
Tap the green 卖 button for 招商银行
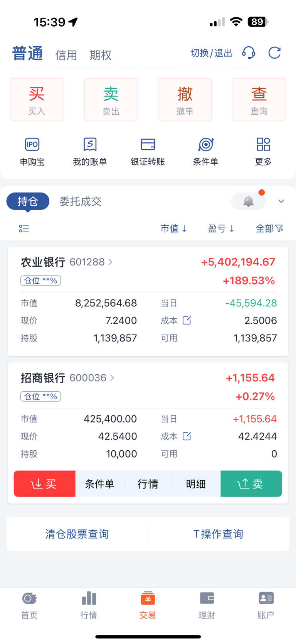251,483
